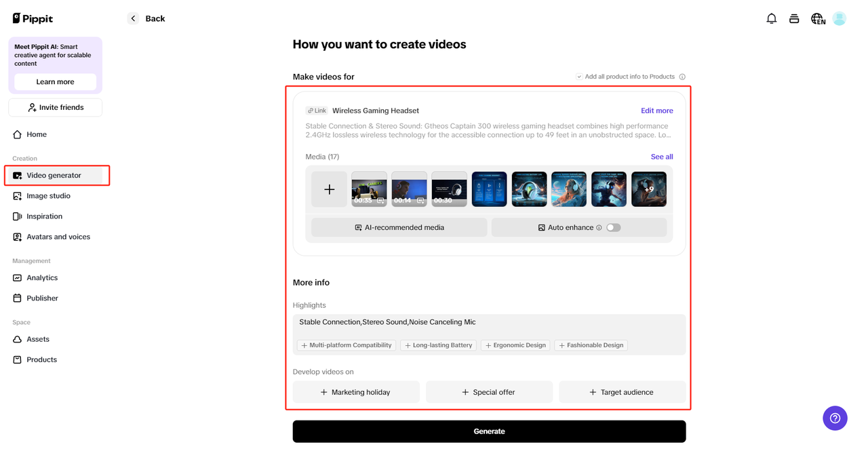Click the add media plus tile

click(329, 189)
